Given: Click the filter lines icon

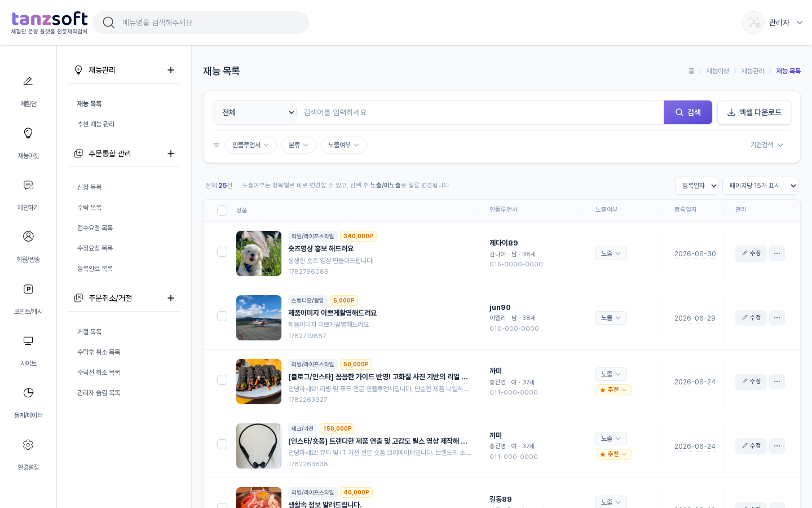Looking at the screenshot, I should 217,145.
